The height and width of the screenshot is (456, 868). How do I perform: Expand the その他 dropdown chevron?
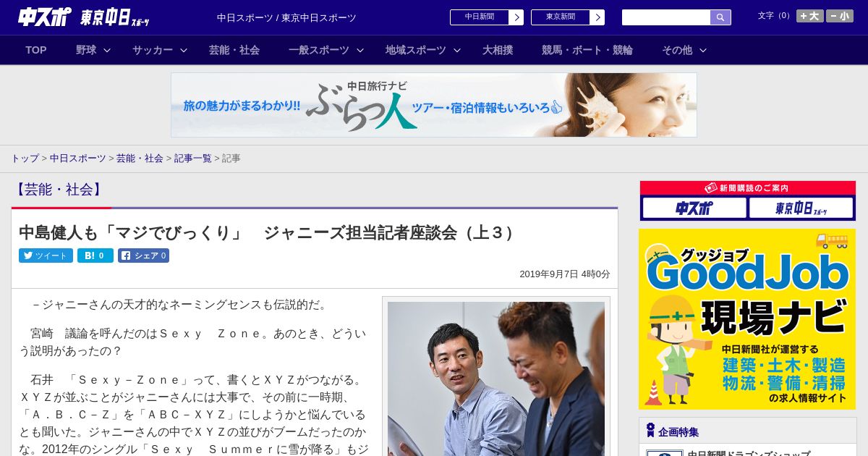703,50
